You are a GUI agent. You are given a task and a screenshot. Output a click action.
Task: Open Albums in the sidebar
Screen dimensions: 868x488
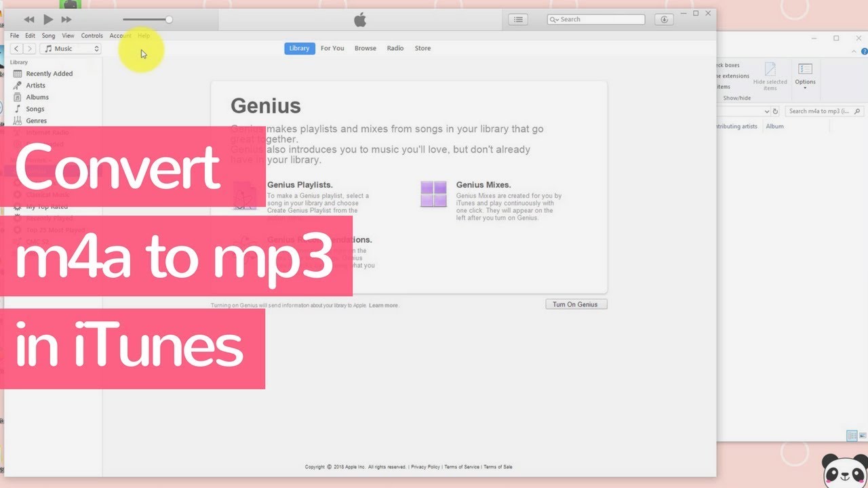[x=37, y=97]
